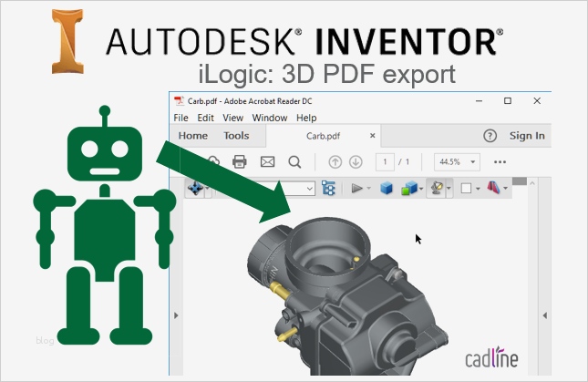Click the Adobe PDF icon in title bar

point(179,101)
